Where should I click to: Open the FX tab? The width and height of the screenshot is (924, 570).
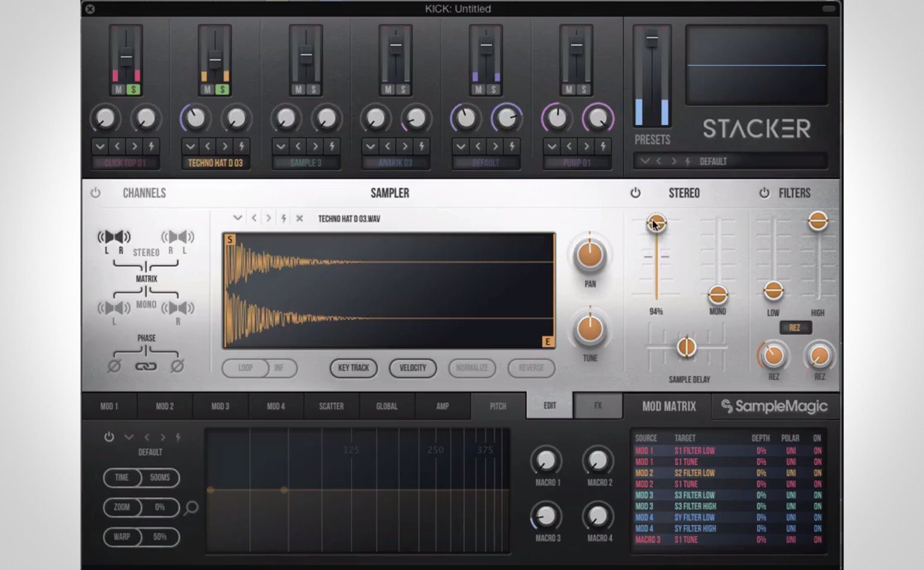pyautogui.click(x=598, y=406)
